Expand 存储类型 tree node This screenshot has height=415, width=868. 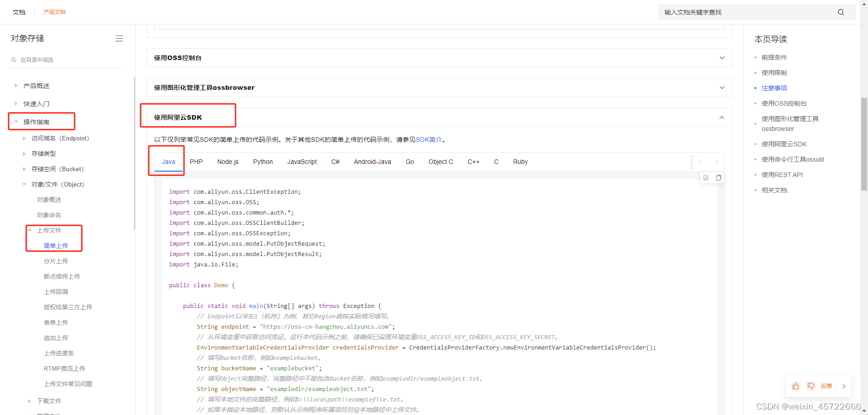[24, 154]
